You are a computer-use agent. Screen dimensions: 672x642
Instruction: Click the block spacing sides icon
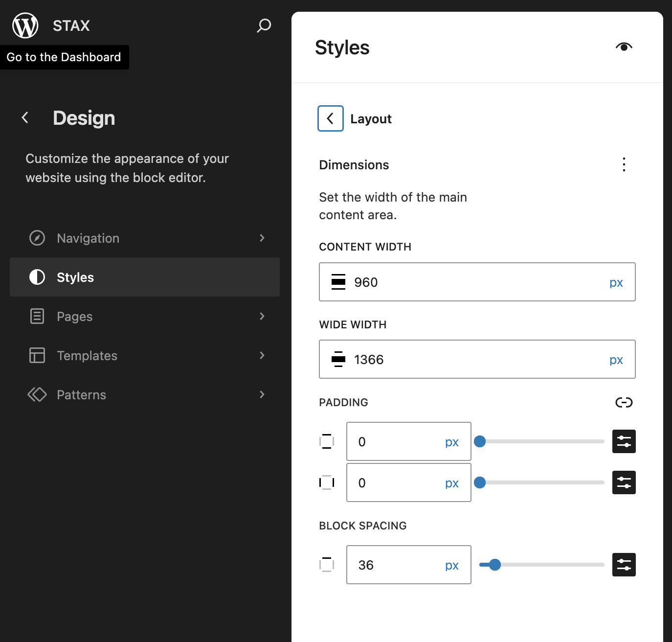click(327, 565)
